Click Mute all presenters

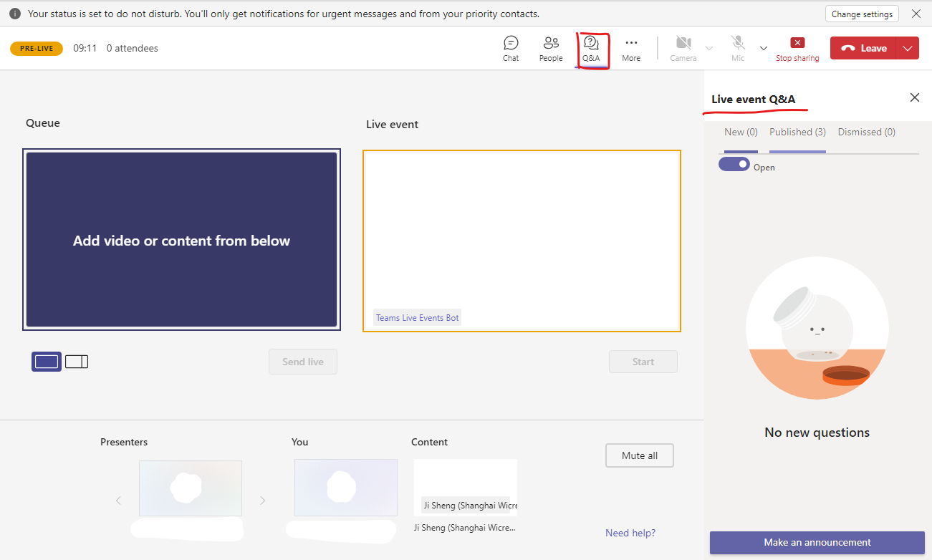pyautogui.click(x=639, y=455)
